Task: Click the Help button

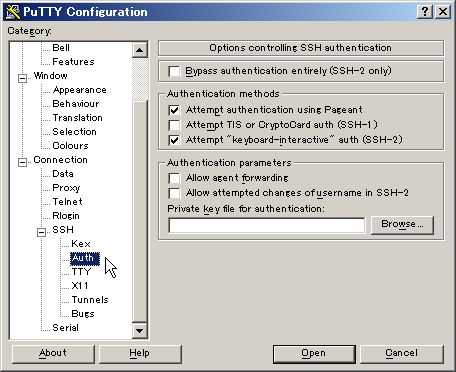Action: click(x=140, y=354)
